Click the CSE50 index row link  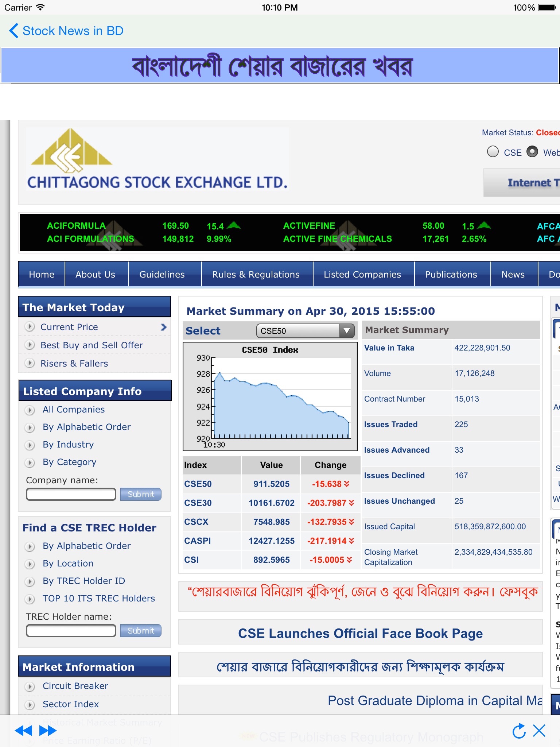pos(198,484)
